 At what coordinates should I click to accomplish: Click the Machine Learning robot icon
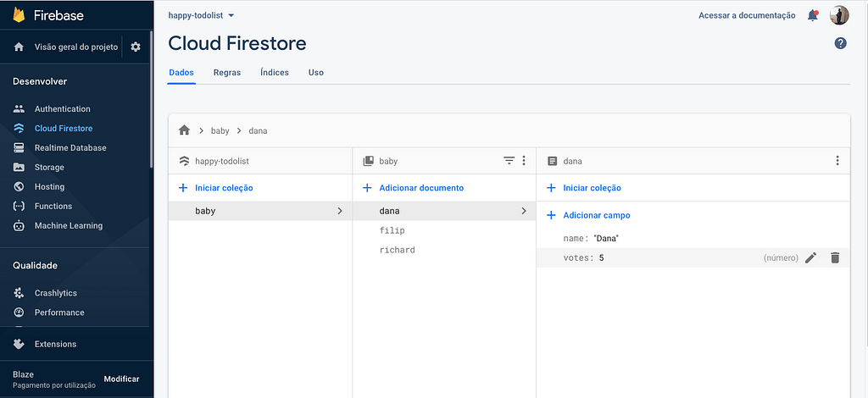click(x=19, y=225)
